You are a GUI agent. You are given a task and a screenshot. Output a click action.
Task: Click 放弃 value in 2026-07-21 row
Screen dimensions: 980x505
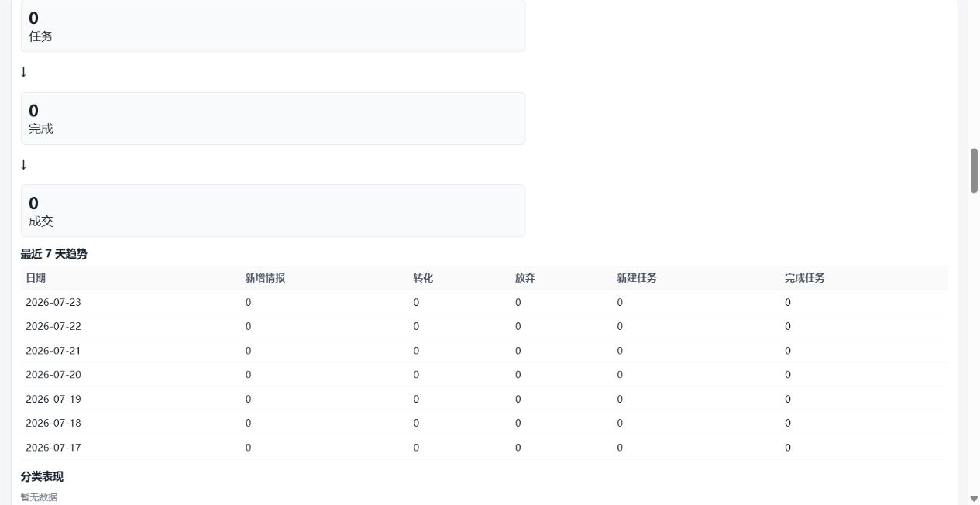(x=518, y=351)
